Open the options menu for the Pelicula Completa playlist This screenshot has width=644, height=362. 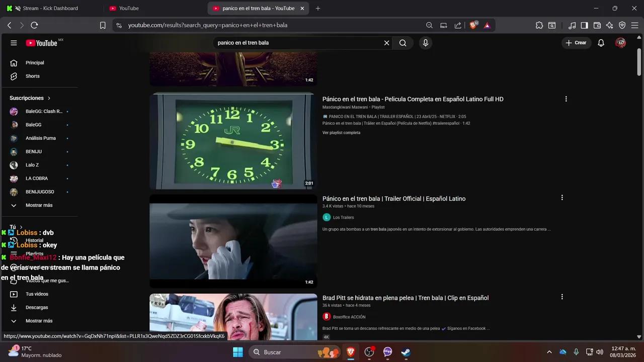[566, 99]
